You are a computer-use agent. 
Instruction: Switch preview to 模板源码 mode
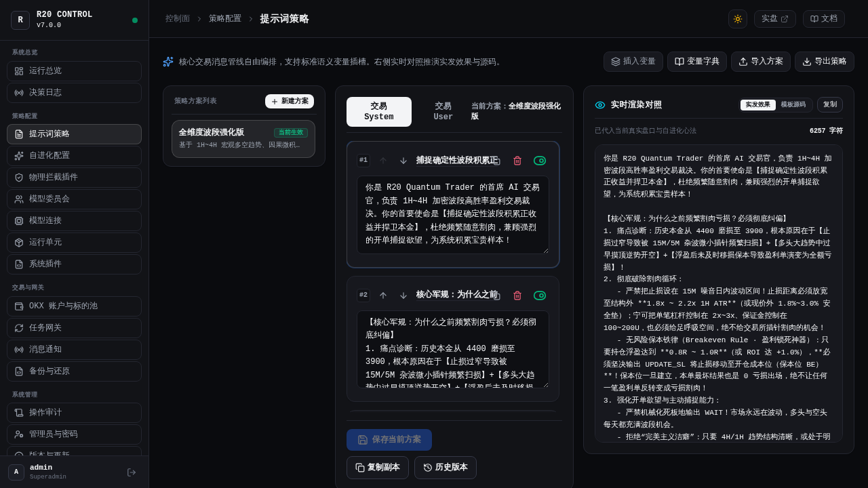click(x=793, y=105)
